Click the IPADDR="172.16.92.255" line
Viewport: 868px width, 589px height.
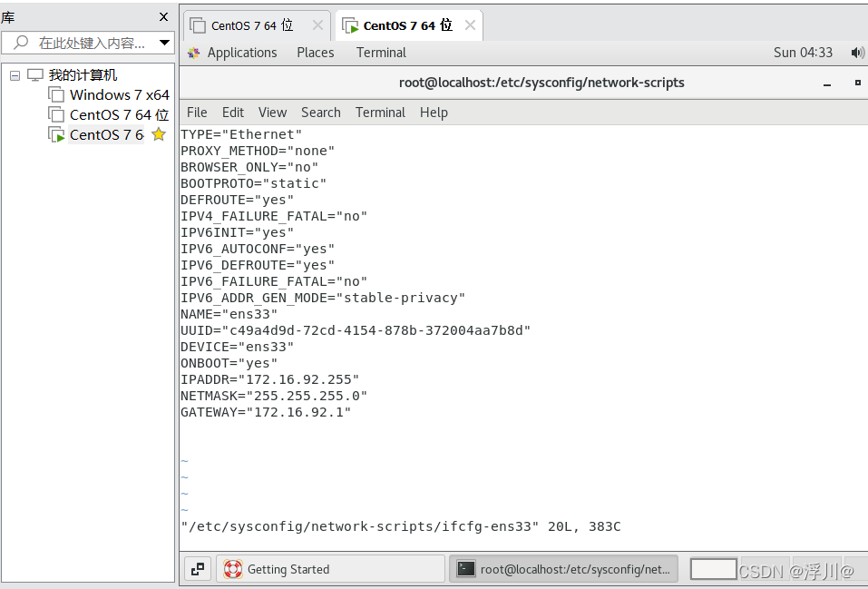click(270, 379)
